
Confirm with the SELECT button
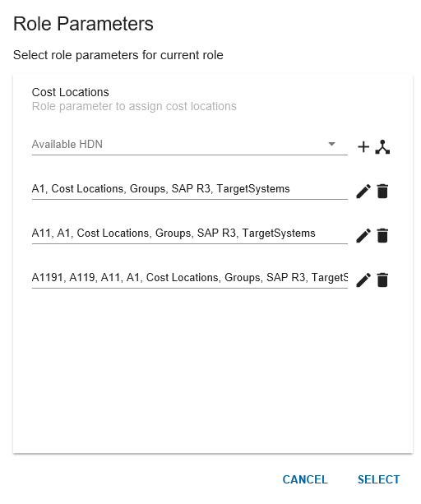(379, 479)
